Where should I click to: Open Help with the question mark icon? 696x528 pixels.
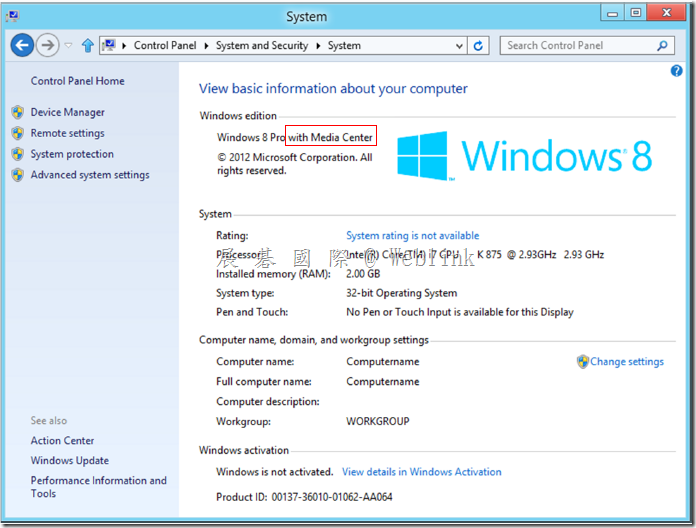(x=676, y=71)
